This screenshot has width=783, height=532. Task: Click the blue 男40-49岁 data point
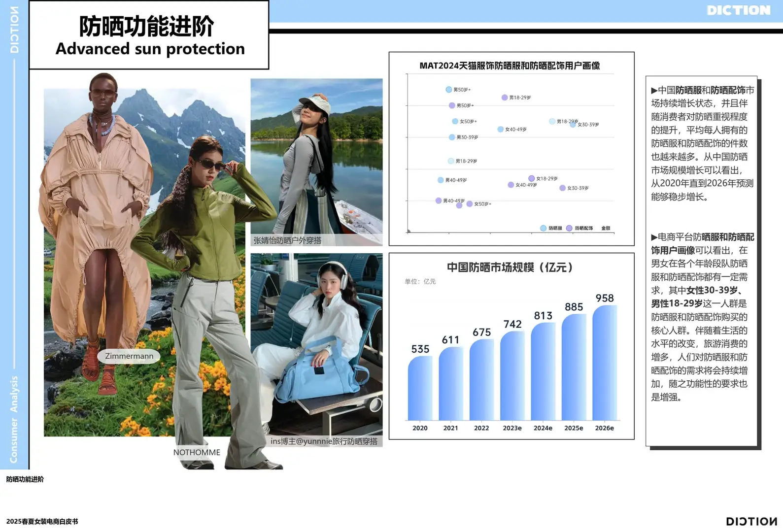point(441,180)
